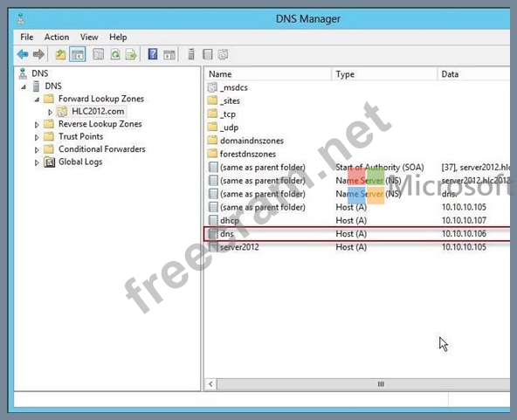This screenshot has width=517, height=420.
Task: Collapse the Forward Lookup Zones node
Action: tap(37, 100)
